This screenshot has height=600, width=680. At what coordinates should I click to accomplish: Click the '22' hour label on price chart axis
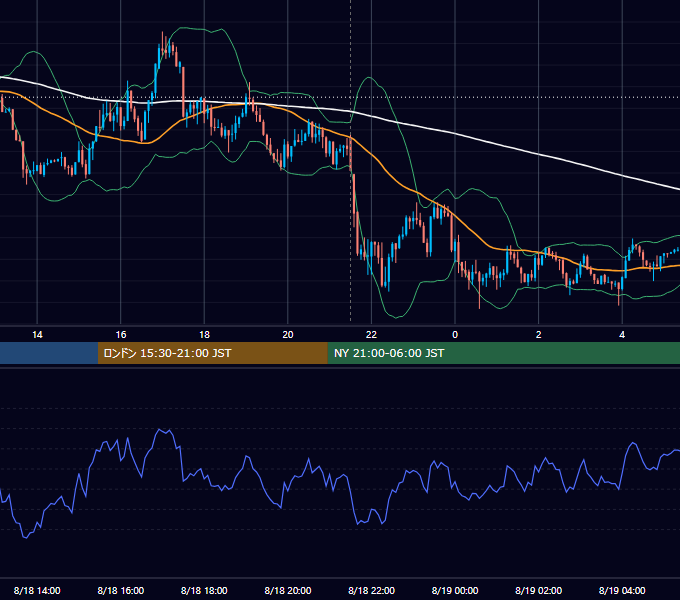[x=371, y=335]
